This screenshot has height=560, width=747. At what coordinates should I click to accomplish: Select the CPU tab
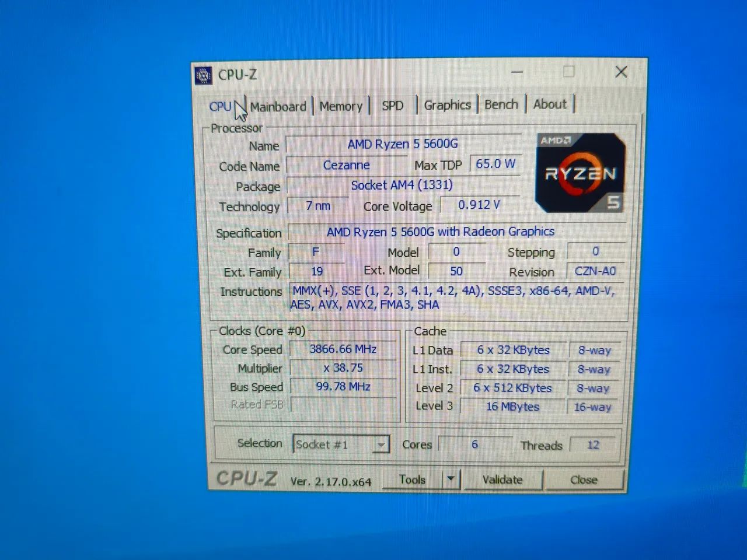pos(221,107)
